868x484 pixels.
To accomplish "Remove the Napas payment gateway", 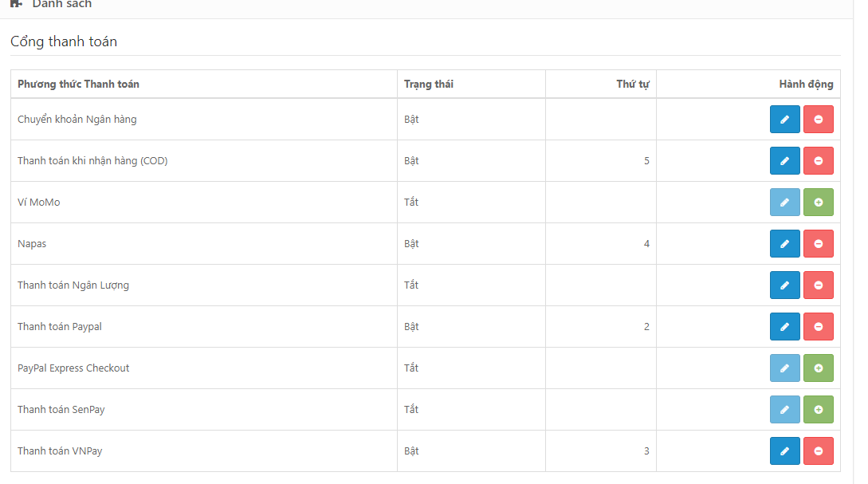I will pos(818,244).
